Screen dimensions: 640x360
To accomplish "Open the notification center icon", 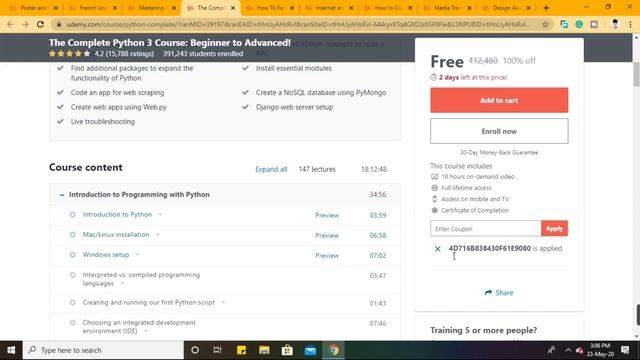I will [625, 350].
